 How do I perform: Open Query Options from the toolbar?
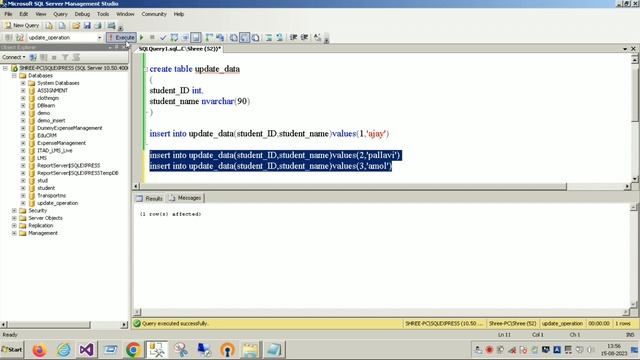pyautogui.click(x=185, y=38)
